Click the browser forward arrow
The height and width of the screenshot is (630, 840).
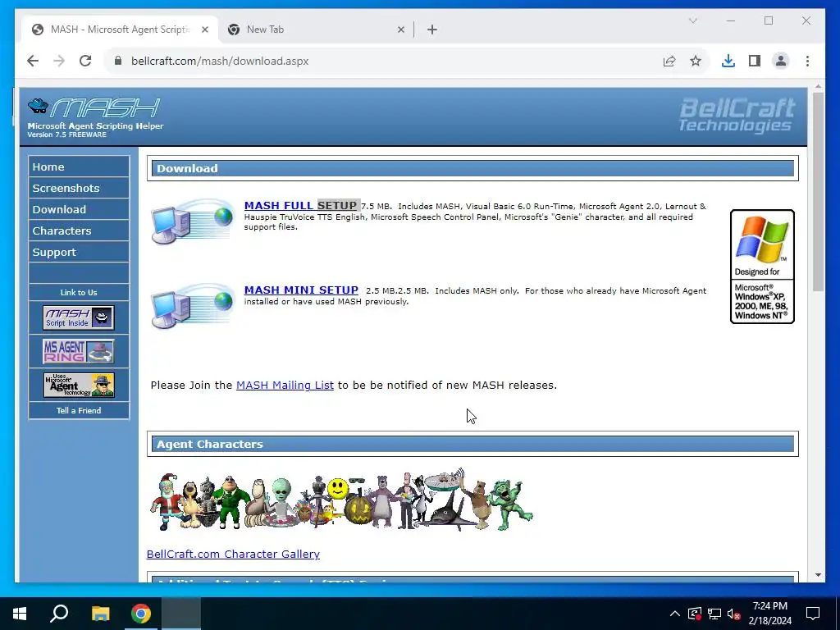coord(59,61)
